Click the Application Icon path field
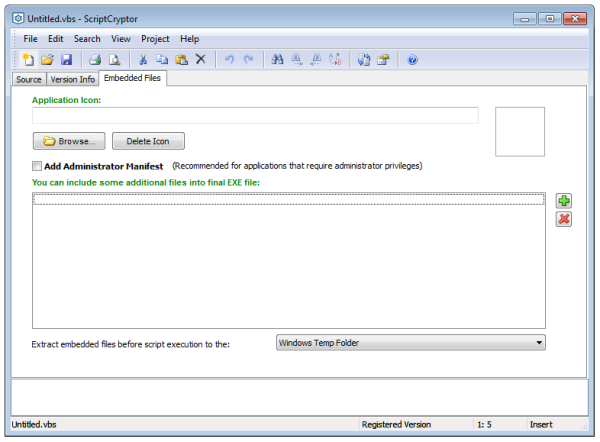The height and width of the screenshot is (442, 600). pyautogui.click(x=255, y=115)
